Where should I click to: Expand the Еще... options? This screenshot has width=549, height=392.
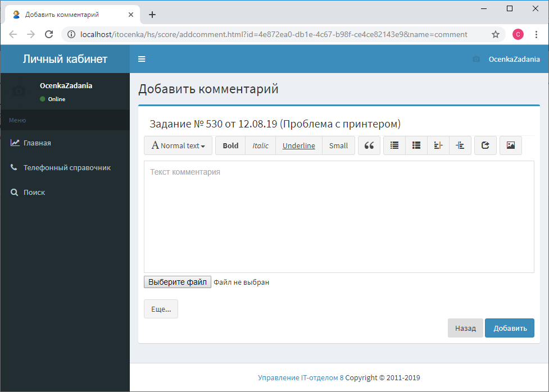(x=161, y=308)
